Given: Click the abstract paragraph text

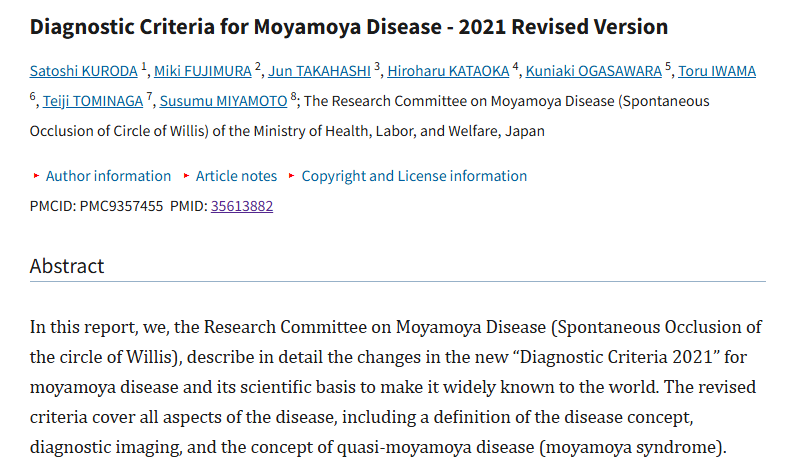Looking at the screenshot, I should coord(396,387).
